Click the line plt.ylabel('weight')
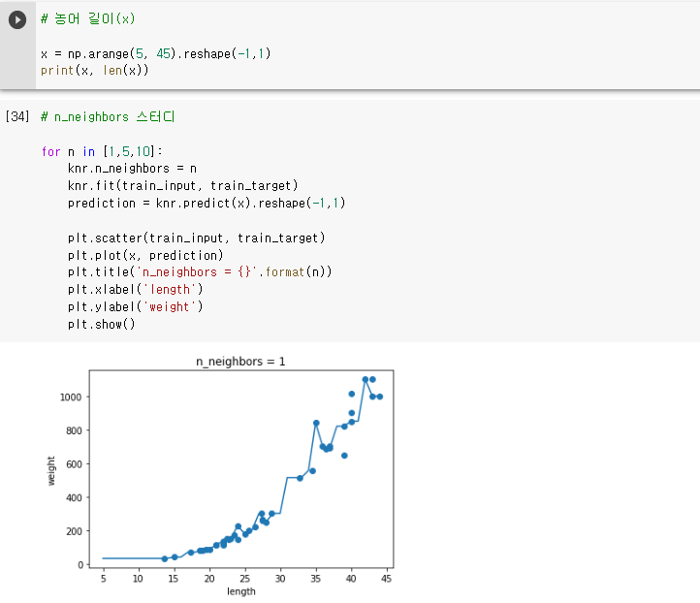The image size is (700, 603). coord(136,307)
